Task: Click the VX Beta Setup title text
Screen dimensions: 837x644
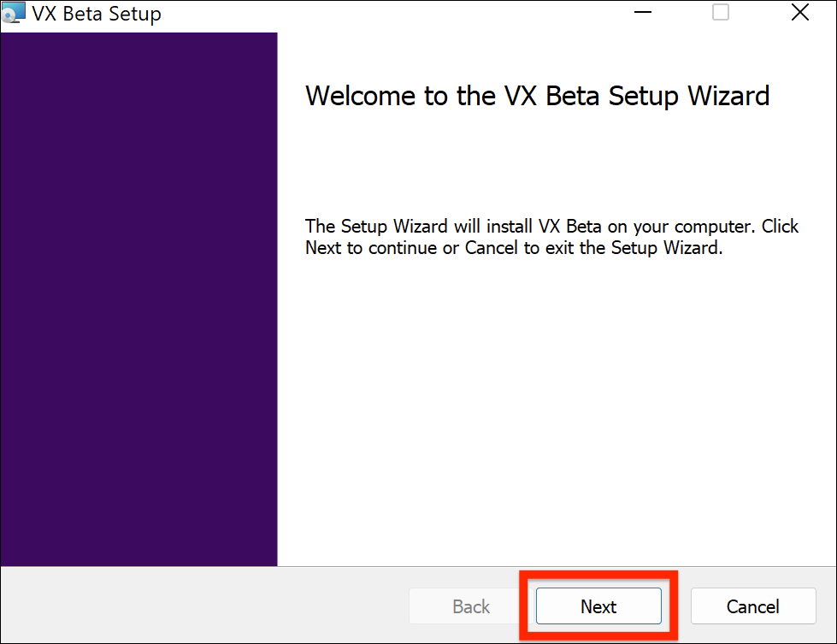Action: click(96, 13)
